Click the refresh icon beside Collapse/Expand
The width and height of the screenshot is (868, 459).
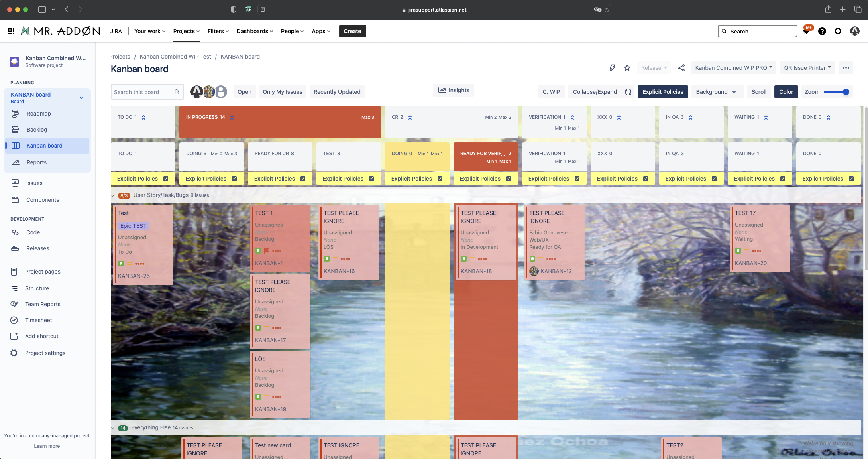628,92
